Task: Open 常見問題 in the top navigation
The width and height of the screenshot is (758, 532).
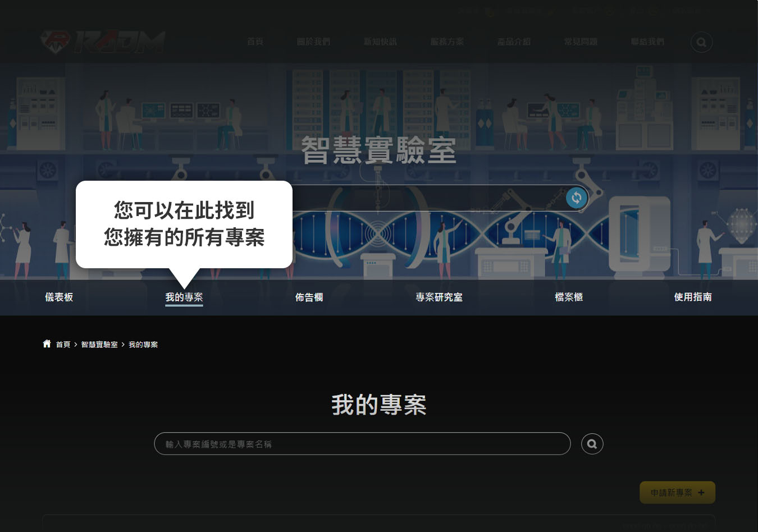Action: [x=581, y=42]
